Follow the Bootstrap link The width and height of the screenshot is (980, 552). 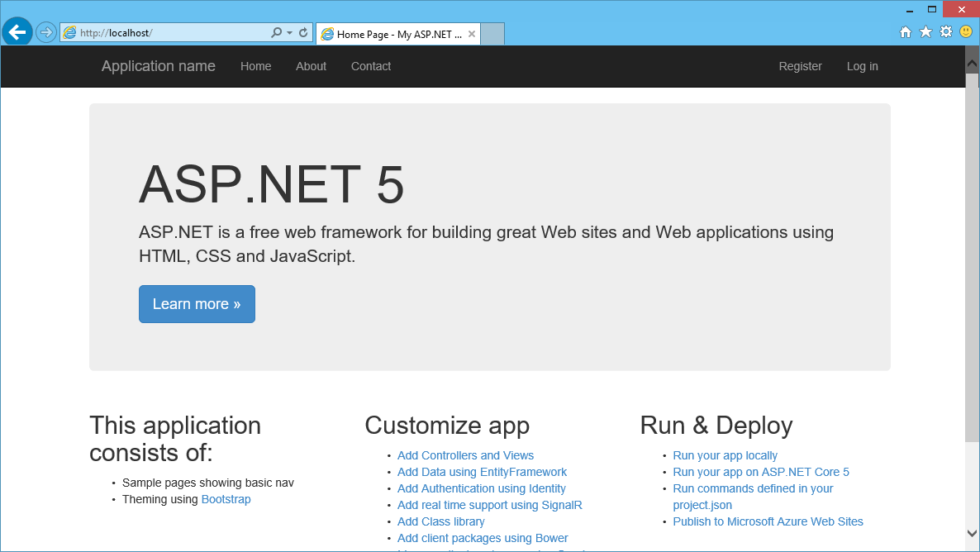pos(226,499)
